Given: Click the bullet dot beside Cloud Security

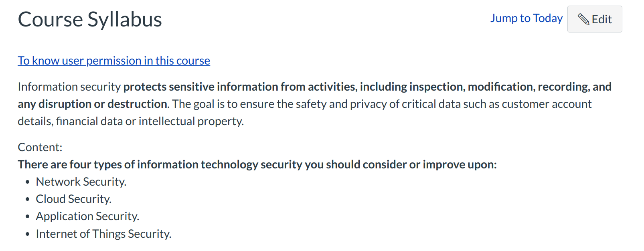Looking at the screenshot, I should [27, 199].
